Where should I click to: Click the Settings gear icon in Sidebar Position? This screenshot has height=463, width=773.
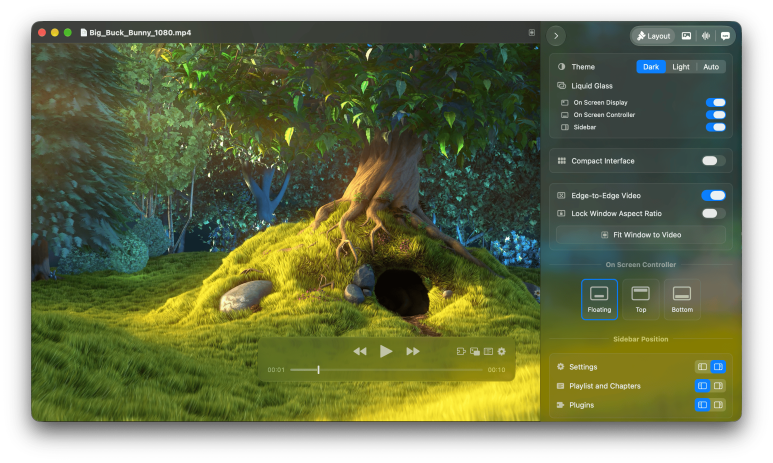(x=560, y=367)
